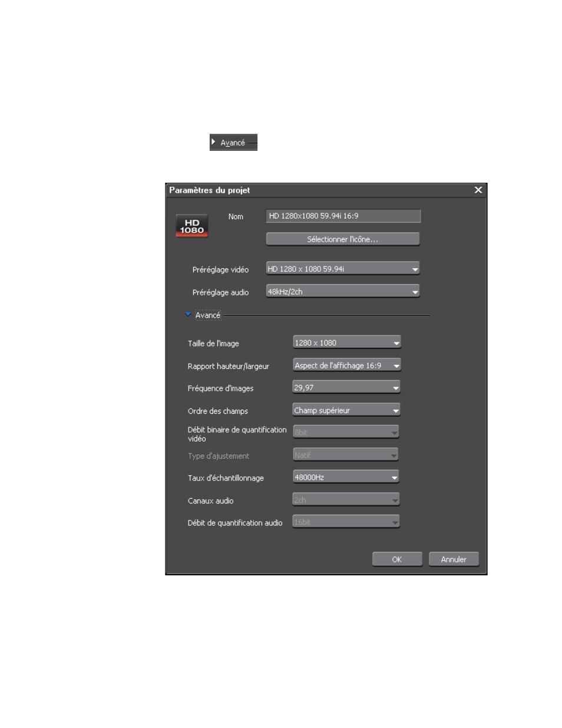Image resolution: width=562 pixels, height=728 pixels.
Task: Open the Rapport hauteur/largeur dropdown
Action: [347, 365]
